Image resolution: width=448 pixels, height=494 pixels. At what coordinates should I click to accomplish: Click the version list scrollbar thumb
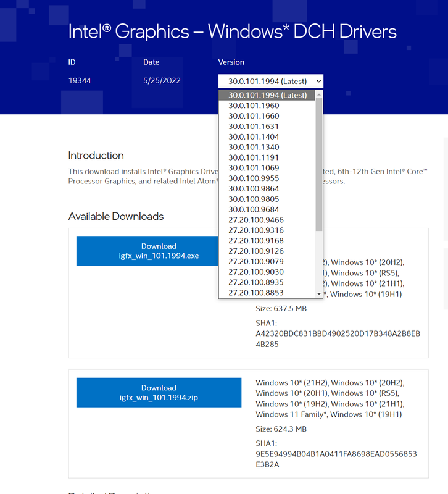click(319, 164)
